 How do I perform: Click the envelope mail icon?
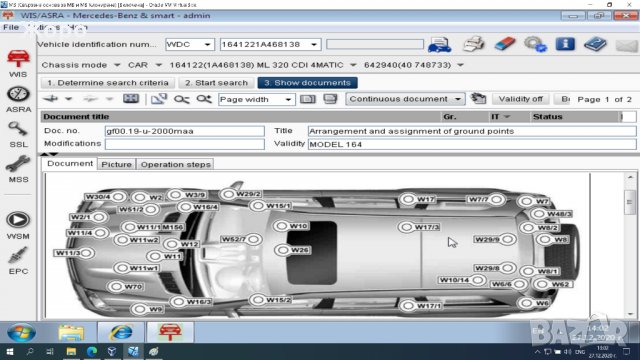627,44
